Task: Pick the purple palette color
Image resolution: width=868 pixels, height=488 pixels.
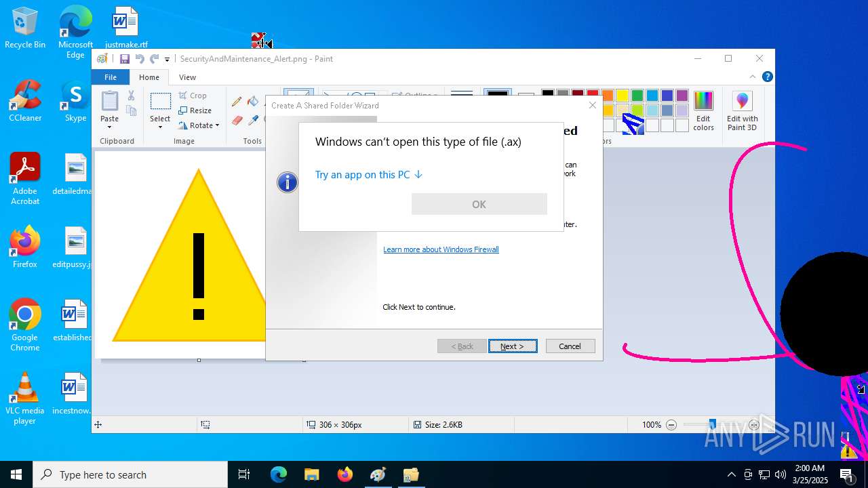Action: [x=682, y=96]
